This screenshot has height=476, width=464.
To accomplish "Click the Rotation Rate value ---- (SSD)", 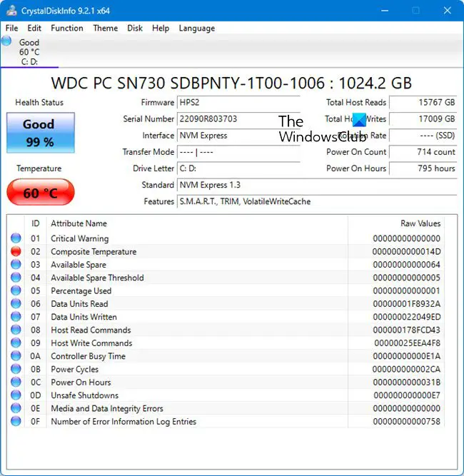I will [x=423, y=136].
